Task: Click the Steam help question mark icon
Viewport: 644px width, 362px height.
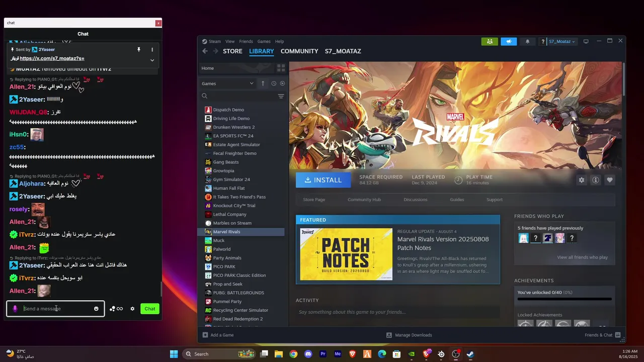Action: [x=543, y=42]
